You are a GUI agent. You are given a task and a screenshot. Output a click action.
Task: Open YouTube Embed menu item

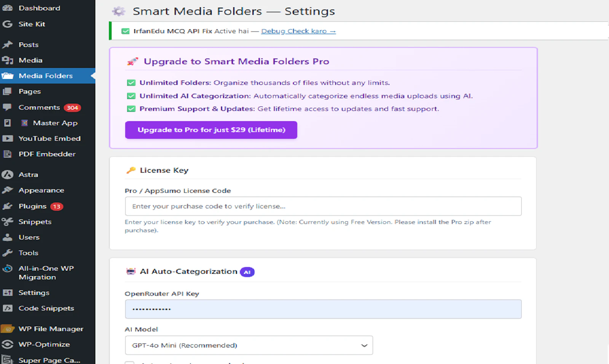click(x=49, y=138)
